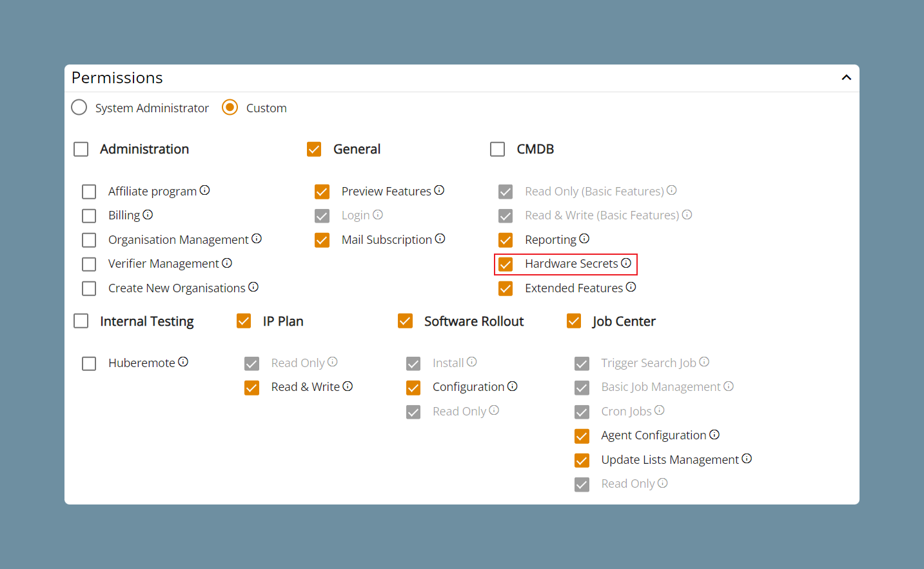Viewport: 924px width, 569px height.
Task: Click the info icon next to Cron Jobs
Action: click(659, 410)
